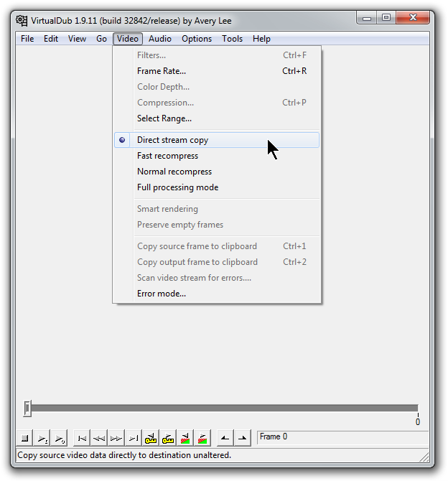Click the Stop playback button

point(24,437)
